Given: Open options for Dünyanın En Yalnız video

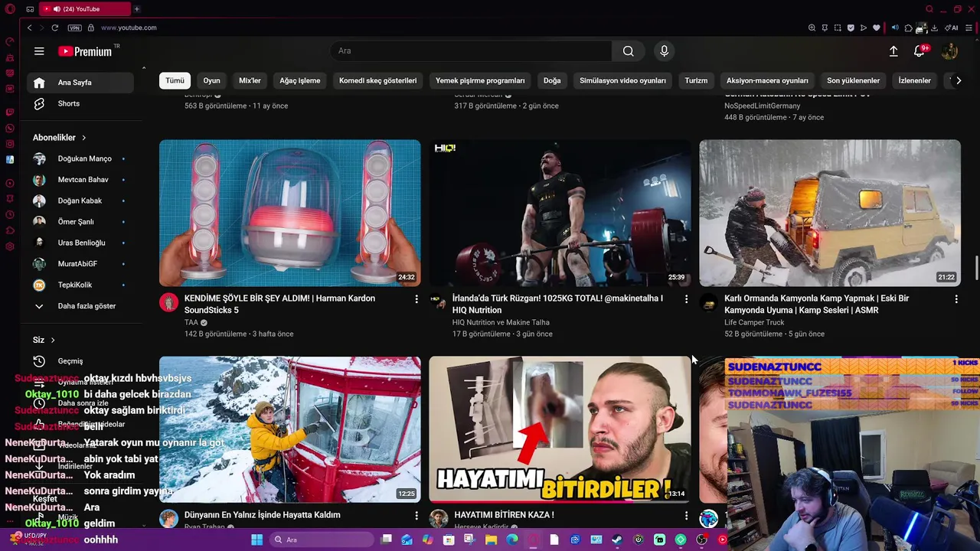Looking at the screenshot, I should coord(416,515).
